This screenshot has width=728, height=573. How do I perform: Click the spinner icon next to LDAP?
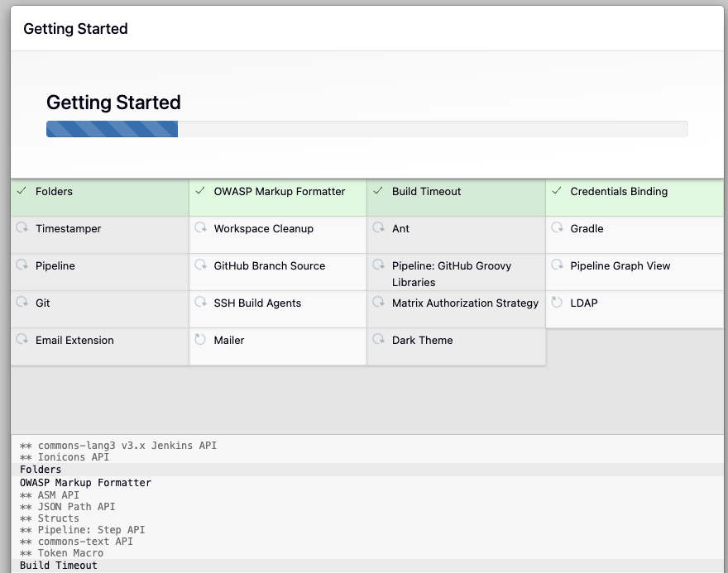pos(557,302)
